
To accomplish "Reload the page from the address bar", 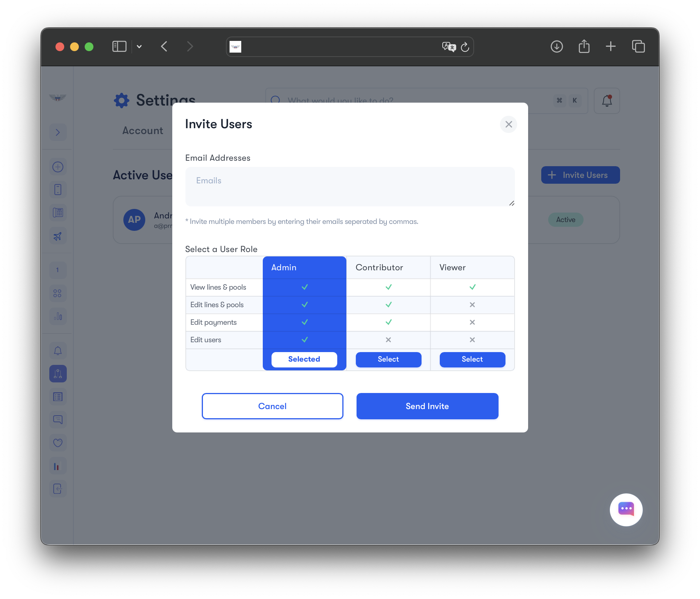I will tap(465, 47).
